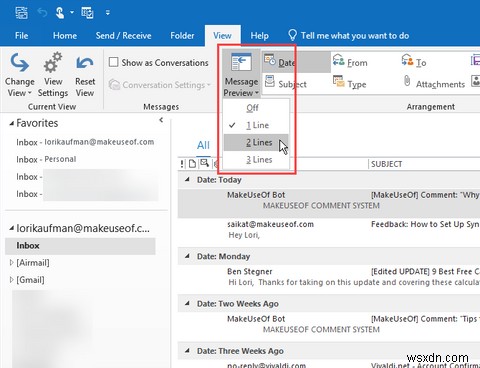Screen dimensions: 480x368
Task: Open the File tab
Action: [22, 36]
